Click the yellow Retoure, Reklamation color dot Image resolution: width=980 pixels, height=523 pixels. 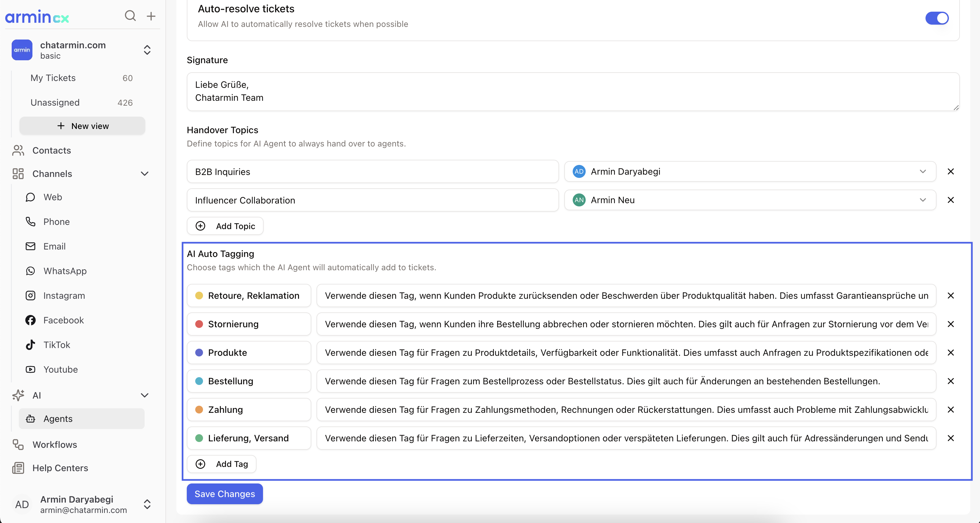pyautogui.click(x=199, y=295)
